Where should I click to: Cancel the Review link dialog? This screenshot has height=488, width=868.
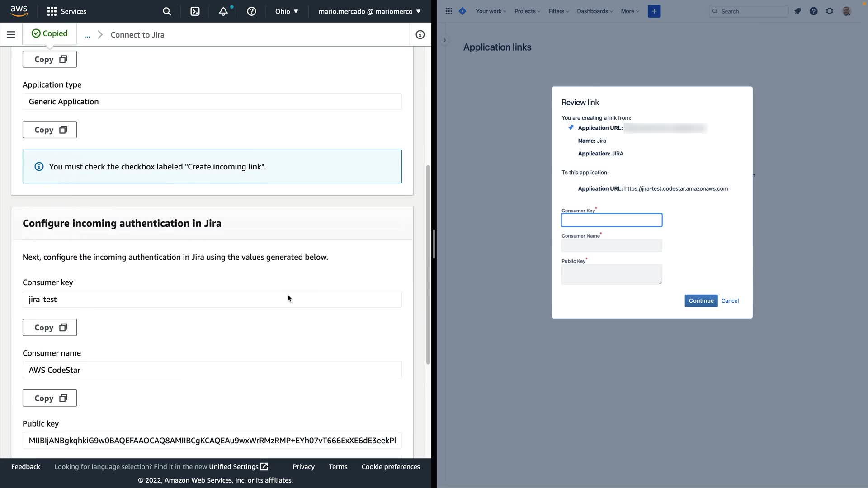pos(730,301)
